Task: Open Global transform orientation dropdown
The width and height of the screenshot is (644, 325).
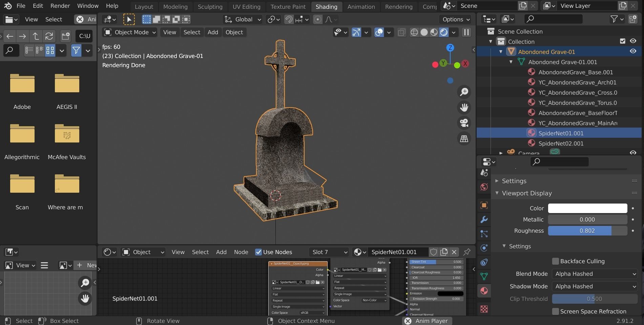Action: click(x=243, y=19)
